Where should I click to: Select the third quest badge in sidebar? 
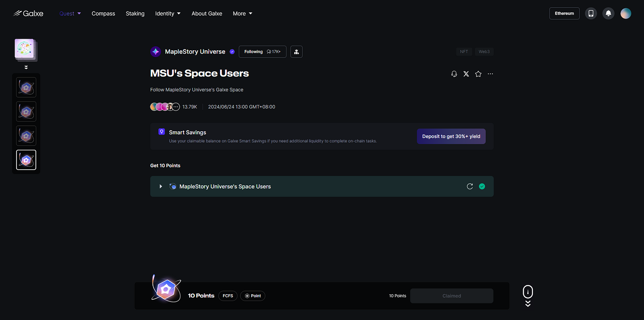click(x=26, y=136)
